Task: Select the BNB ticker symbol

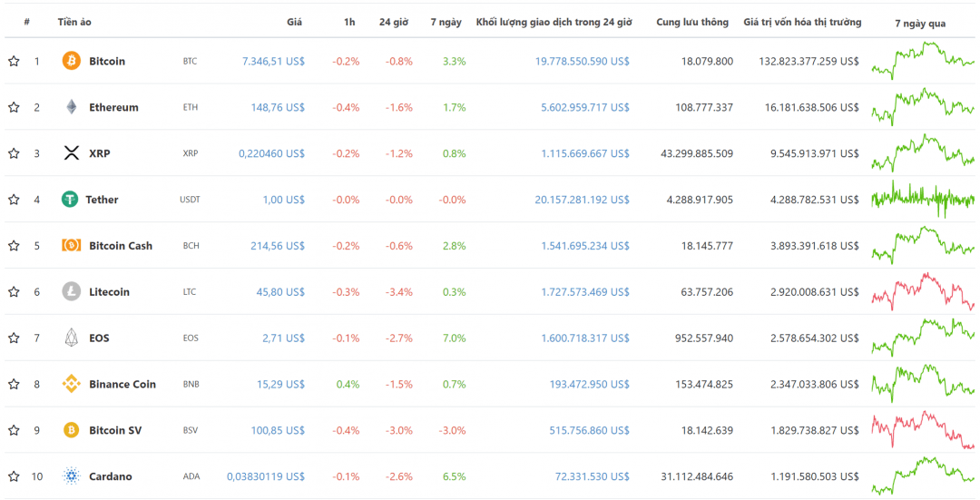Action: coord(191,385)
